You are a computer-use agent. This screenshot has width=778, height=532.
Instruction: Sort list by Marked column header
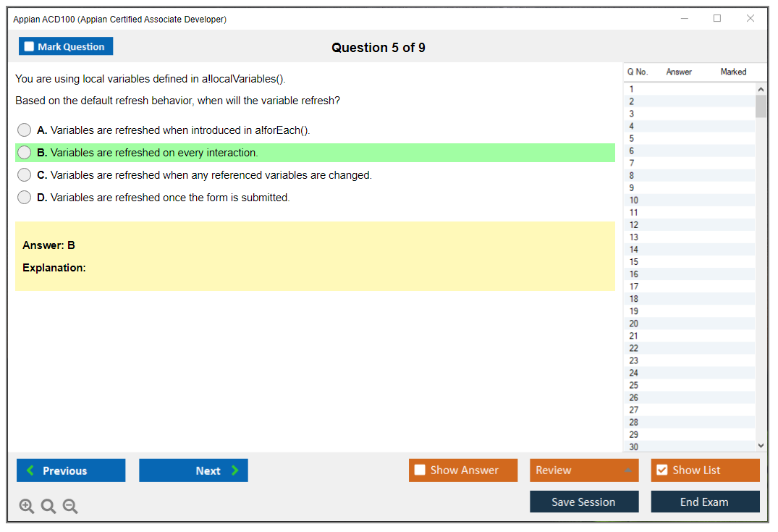pos(733,72)
